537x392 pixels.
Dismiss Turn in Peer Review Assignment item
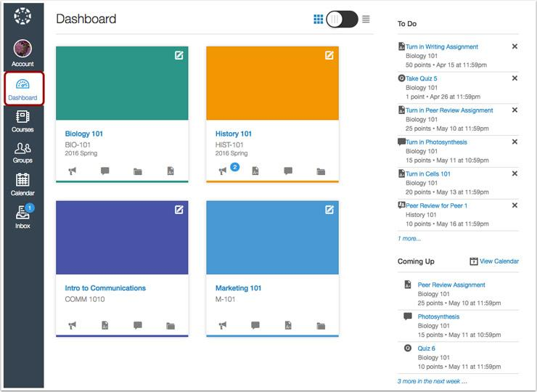pos(515,110)
